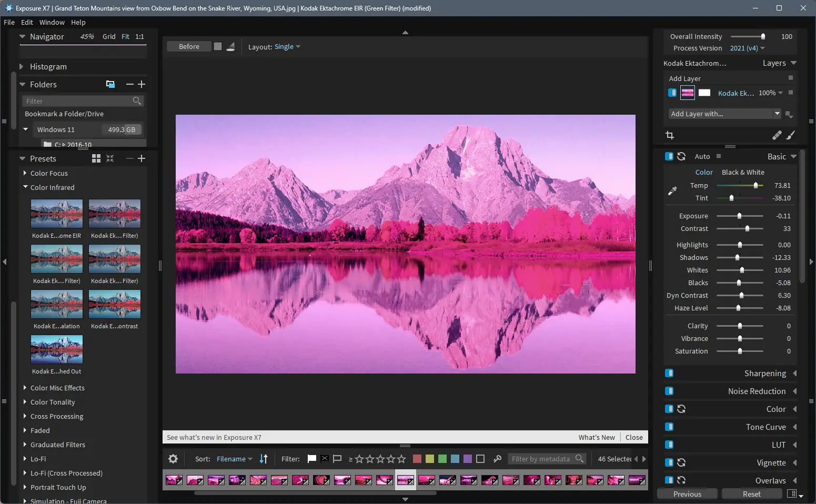
Task: Expand the Color Focus preset category
Action: tap(25, 173)
